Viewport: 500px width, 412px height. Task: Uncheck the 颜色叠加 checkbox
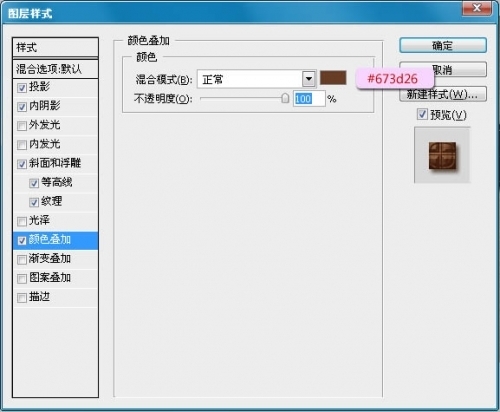(22, 241)
